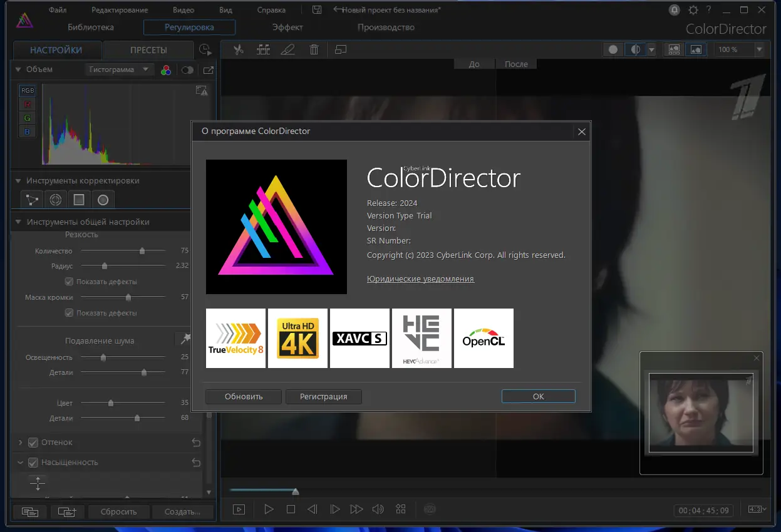The width and height of the screenshot is (781, 532).
Task: Stop the video playback
Action: tap(291, 509)
